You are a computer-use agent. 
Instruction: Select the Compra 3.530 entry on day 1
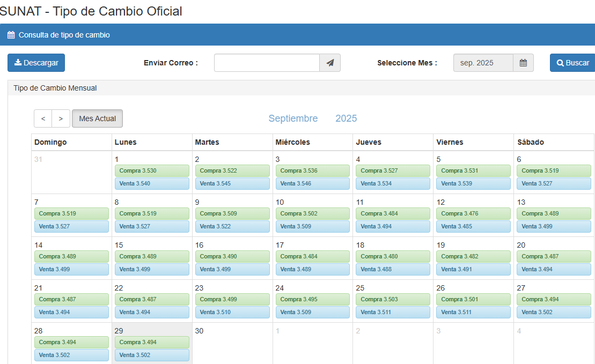[152, 170]
